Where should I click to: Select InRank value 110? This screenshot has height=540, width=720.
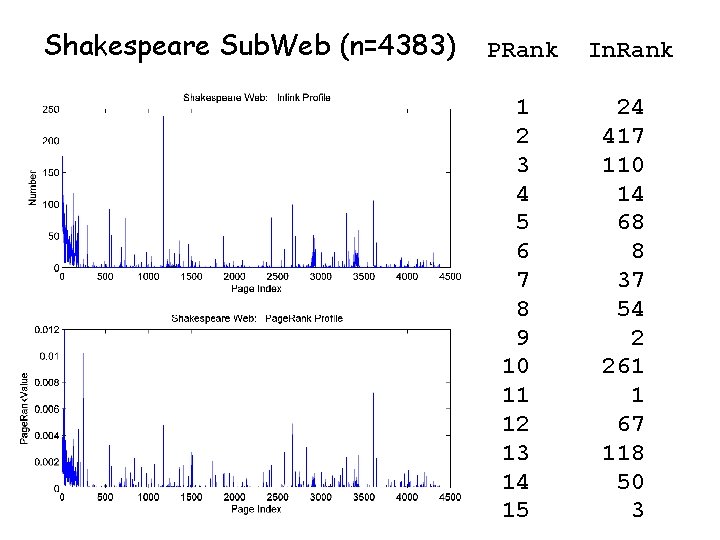click(x=623, y=165)
